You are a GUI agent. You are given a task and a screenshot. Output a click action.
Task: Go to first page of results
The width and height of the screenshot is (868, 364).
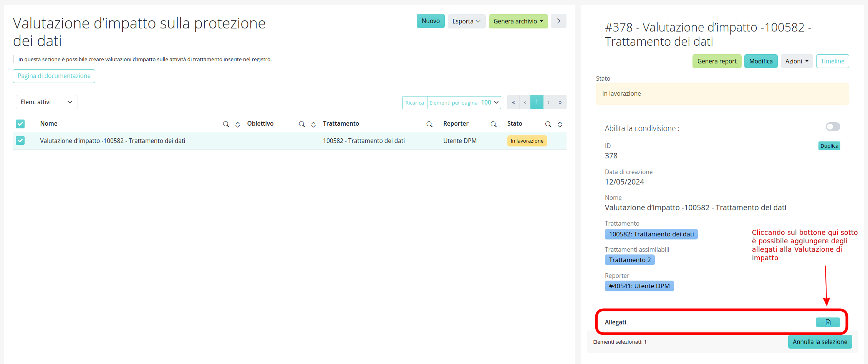click(513, 102)
